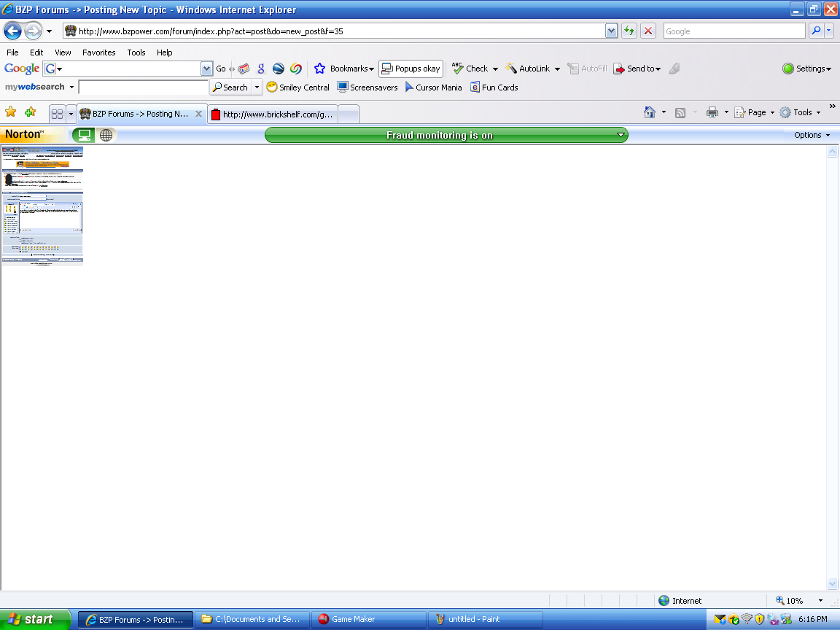Click the zoomed-out page thumbnail content
The width and height of the screenshot is (840, 630).
pyautogui.click(x=42, y=206)
